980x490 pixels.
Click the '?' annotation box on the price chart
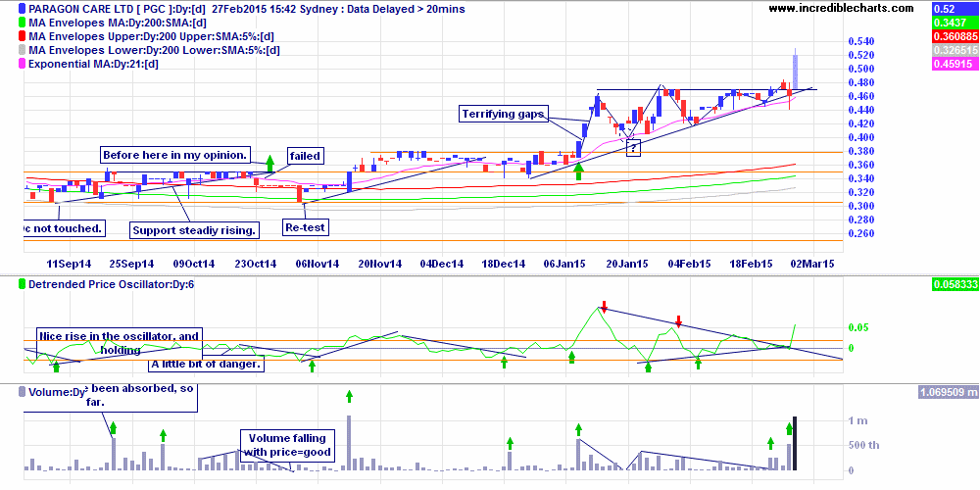tap(633, 148)
